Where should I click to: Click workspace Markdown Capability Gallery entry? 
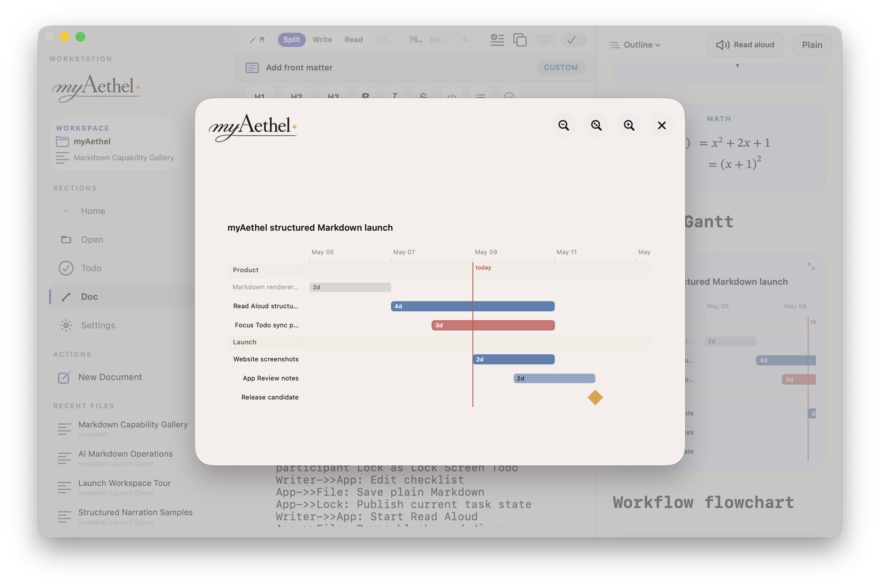pos(115,158)
